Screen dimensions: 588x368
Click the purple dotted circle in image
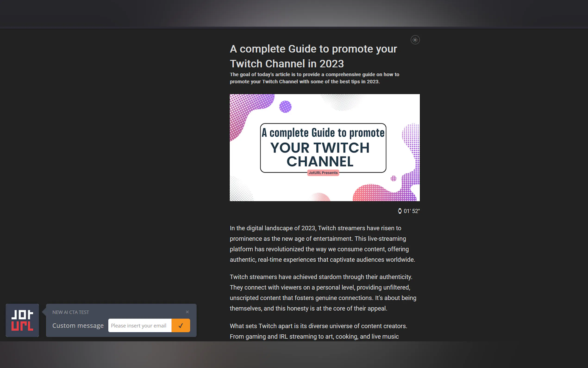(285, 107)
